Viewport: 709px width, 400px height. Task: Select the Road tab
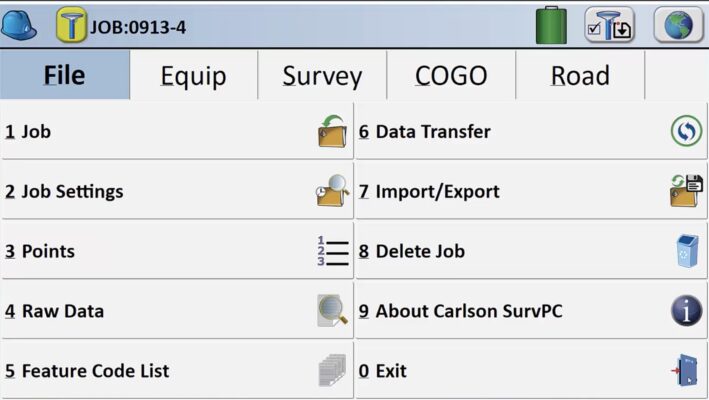click(580, 75)
